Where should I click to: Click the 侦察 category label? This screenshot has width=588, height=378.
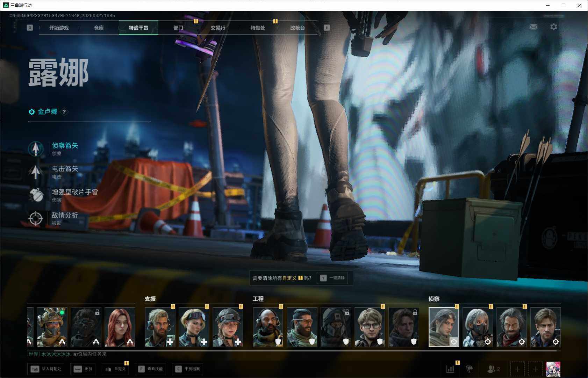pyautogui.click(x=434, y=299)
